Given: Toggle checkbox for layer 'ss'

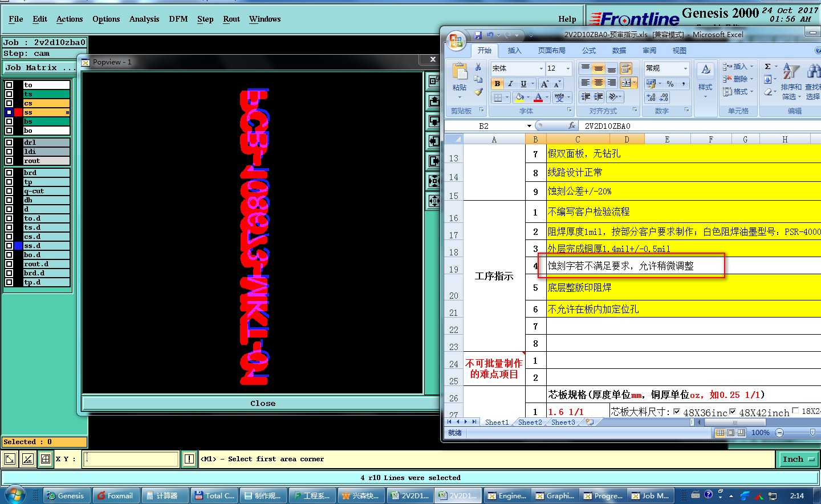Looking at the screenshot, I should [x=9, y=112].
